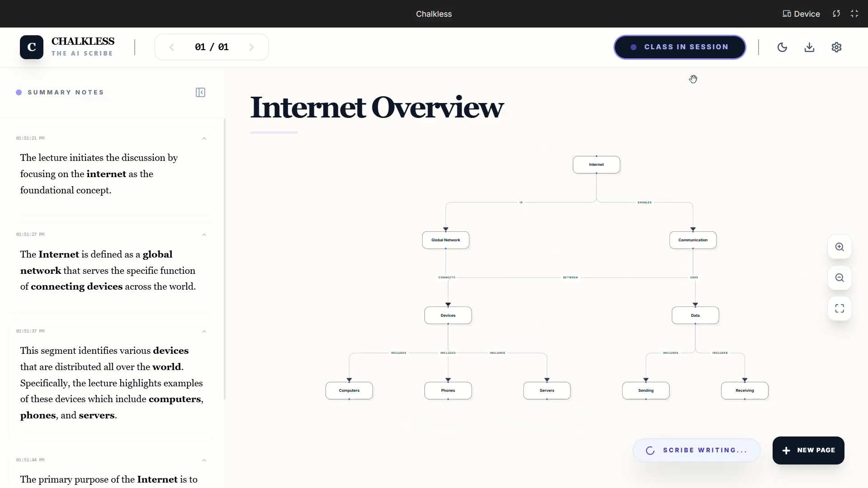Viewport: 868px width, 488px height.
Task: Click the rotate device icon in top bar
Action: [836, 14]
